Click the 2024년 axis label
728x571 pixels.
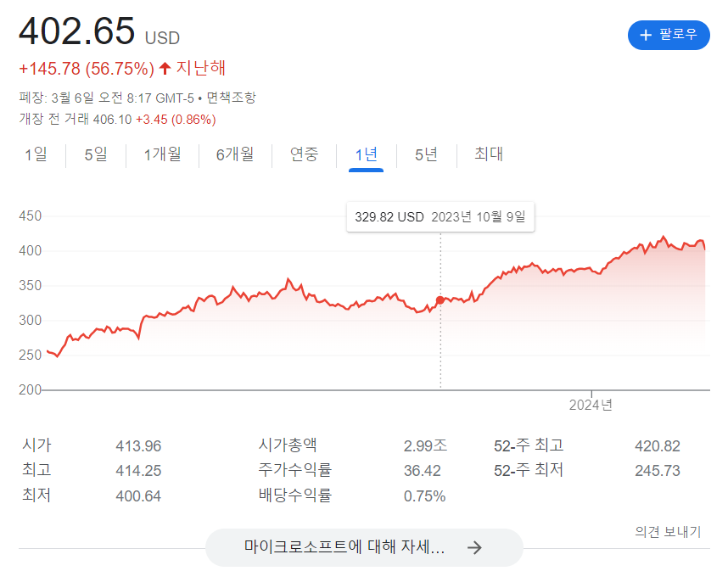click(x=591, y=405)
